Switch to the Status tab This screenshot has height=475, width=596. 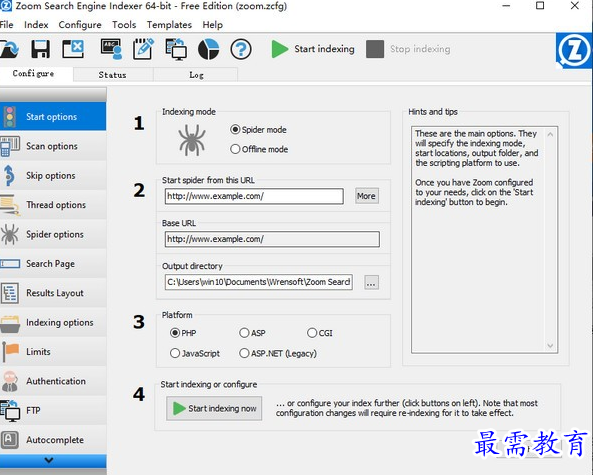pos(113,75)
